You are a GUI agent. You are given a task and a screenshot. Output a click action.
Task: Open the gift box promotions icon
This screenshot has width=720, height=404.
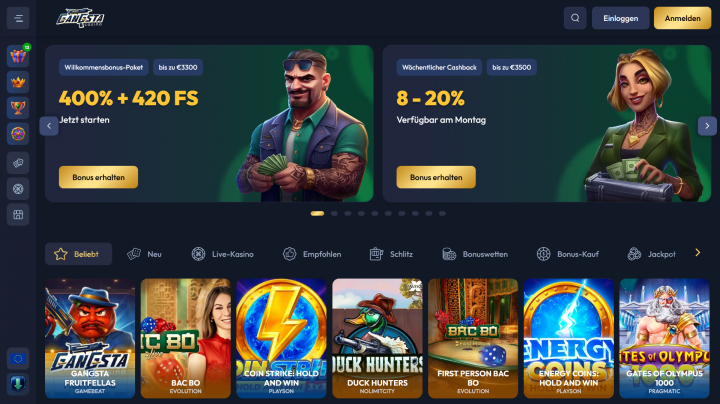[18, 56]
